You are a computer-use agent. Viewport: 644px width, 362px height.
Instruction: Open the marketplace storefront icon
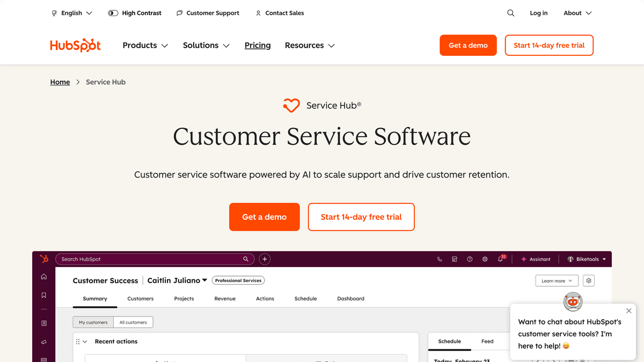[455, 259]
